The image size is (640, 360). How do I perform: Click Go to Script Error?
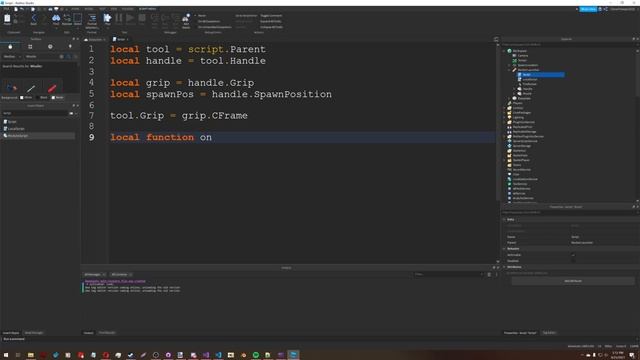coord(246,16)
